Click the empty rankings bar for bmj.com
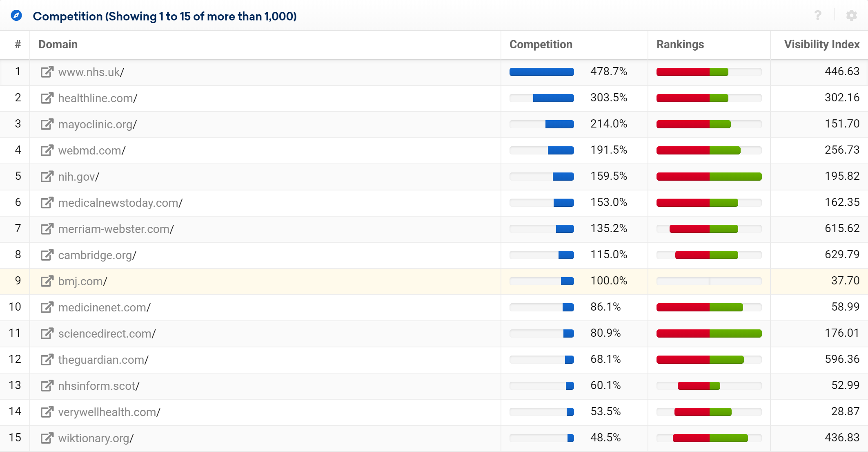Screen dimensions: 868x452 point(709,281)
